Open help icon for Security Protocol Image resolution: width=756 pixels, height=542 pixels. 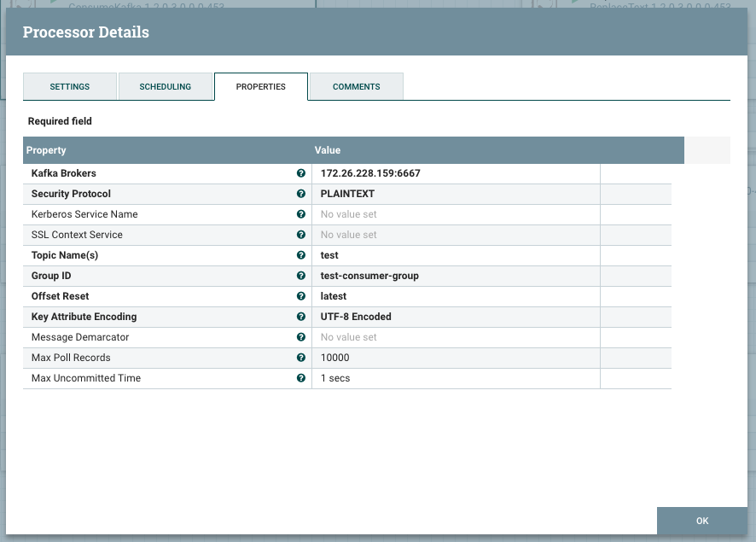tap(301, 194)
